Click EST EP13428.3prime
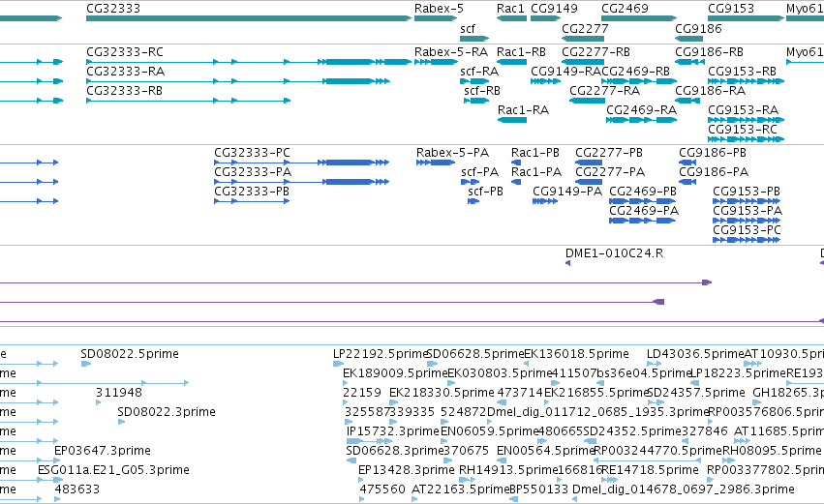 click(407, 469)
